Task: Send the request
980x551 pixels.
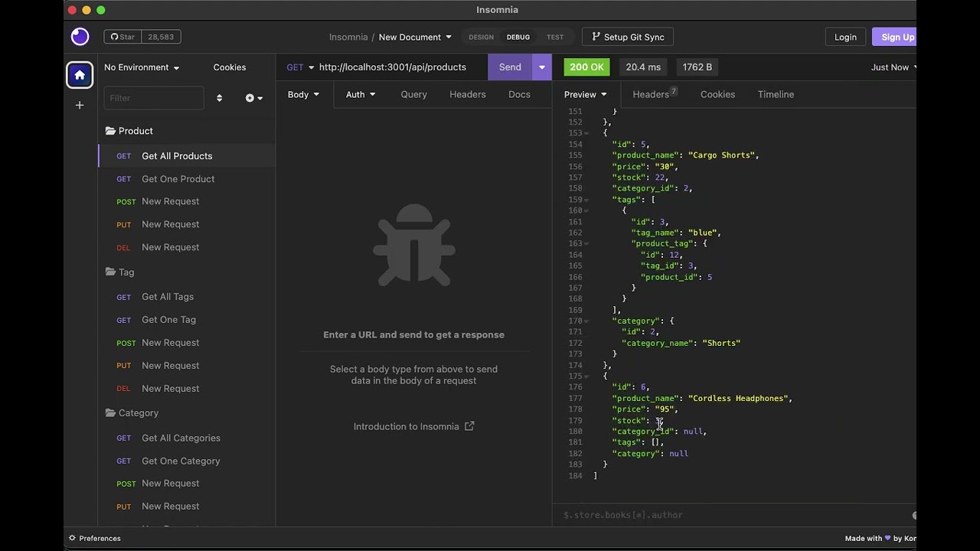Action: [x=510, y=67]
